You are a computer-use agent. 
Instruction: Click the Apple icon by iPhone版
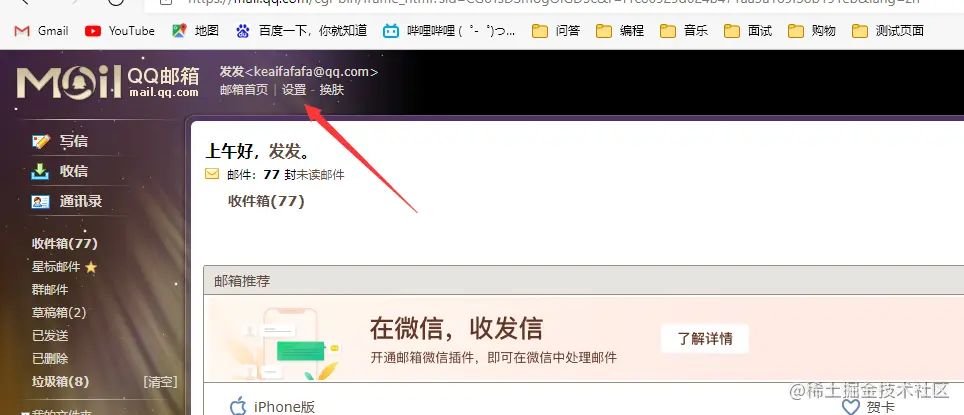coord(238,406)
